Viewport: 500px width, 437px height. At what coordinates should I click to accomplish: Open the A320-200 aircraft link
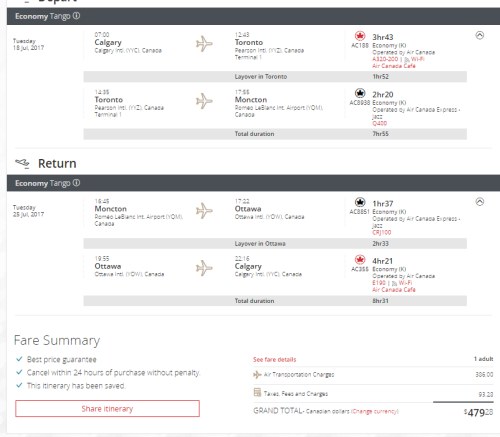tap(385, 59)
